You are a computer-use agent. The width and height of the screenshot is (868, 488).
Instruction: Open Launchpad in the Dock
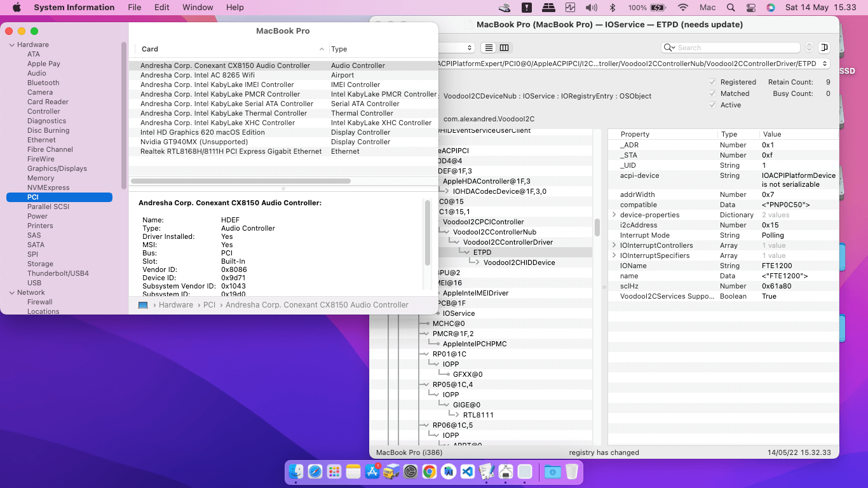(334, 471)
